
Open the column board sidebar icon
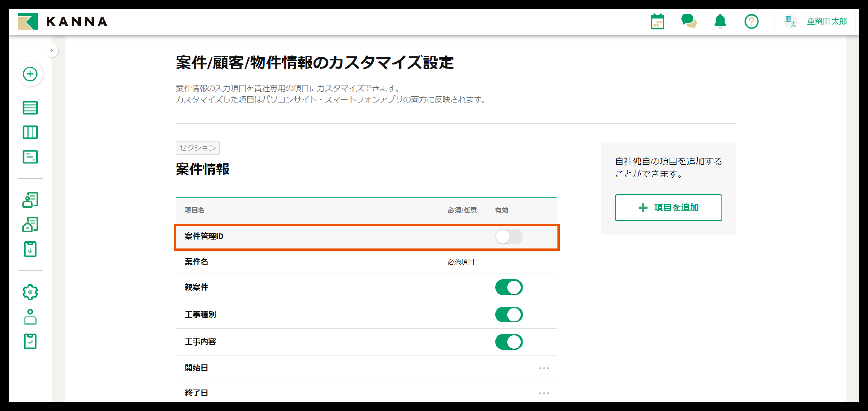click(x=30, y=132)
